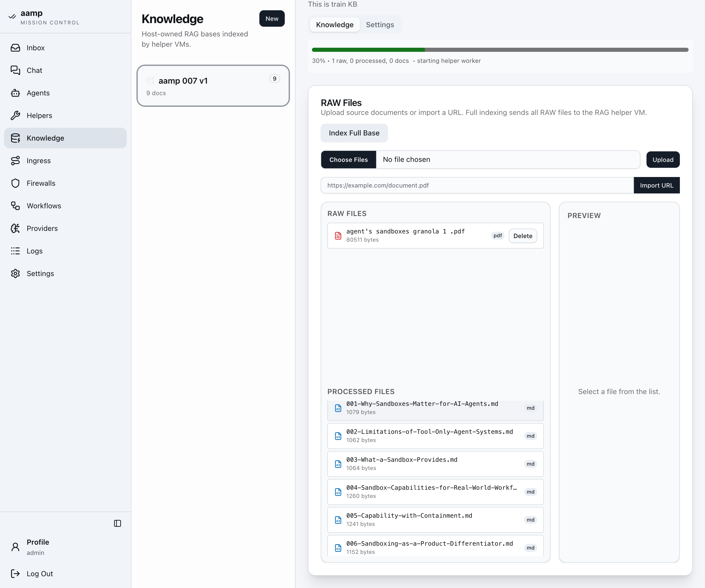
Task: Open 006-Sandboxing-as-a-Product-Differentiator.md
Action: (435, 546)
